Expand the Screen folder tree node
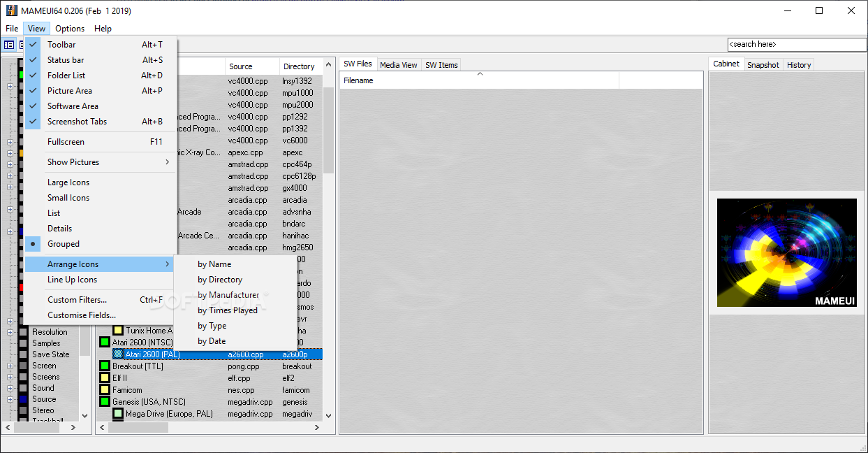 (10, 366)
